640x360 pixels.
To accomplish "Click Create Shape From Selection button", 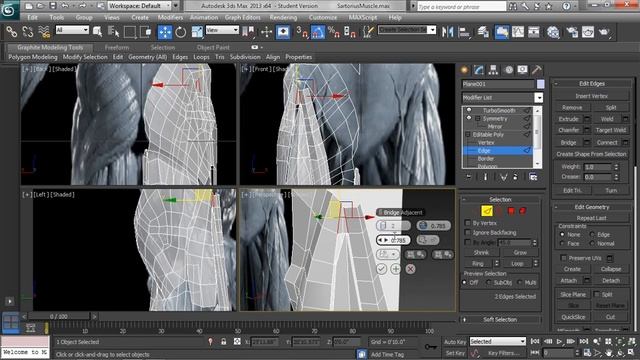I will coord(591,154).
